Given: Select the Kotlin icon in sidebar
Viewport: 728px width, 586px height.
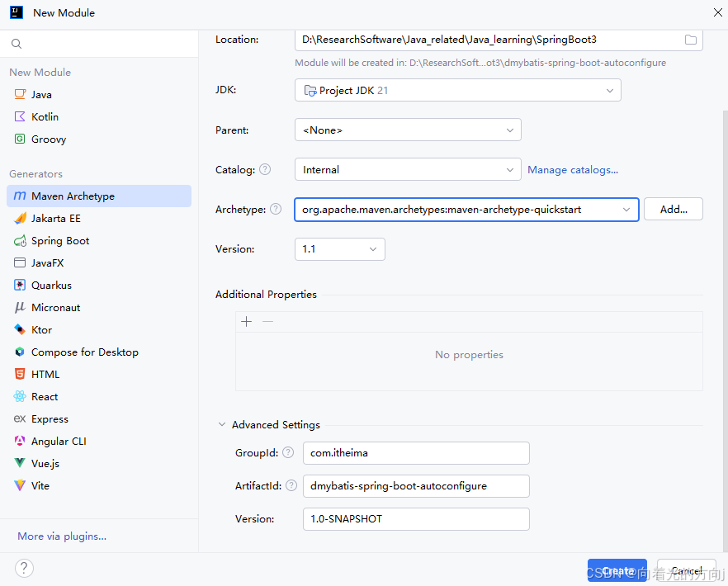Looking at the screenshot, I should tap(20, 116).
